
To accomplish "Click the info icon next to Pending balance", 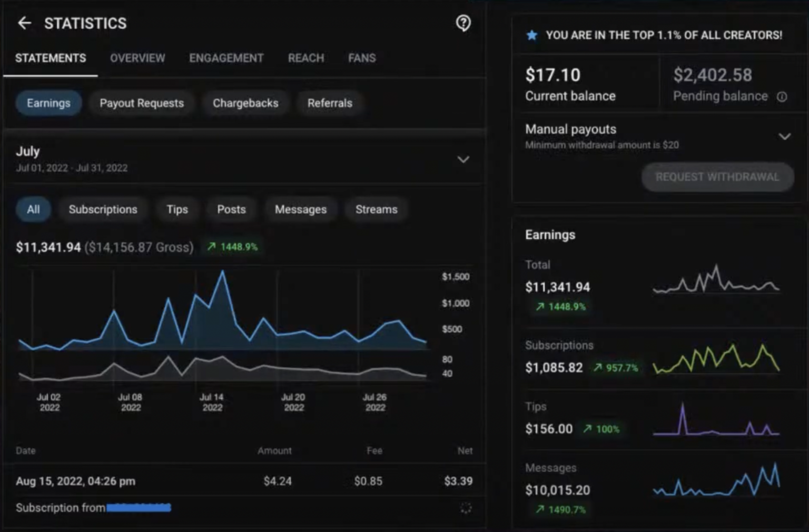I will click(x=782, y=97).
